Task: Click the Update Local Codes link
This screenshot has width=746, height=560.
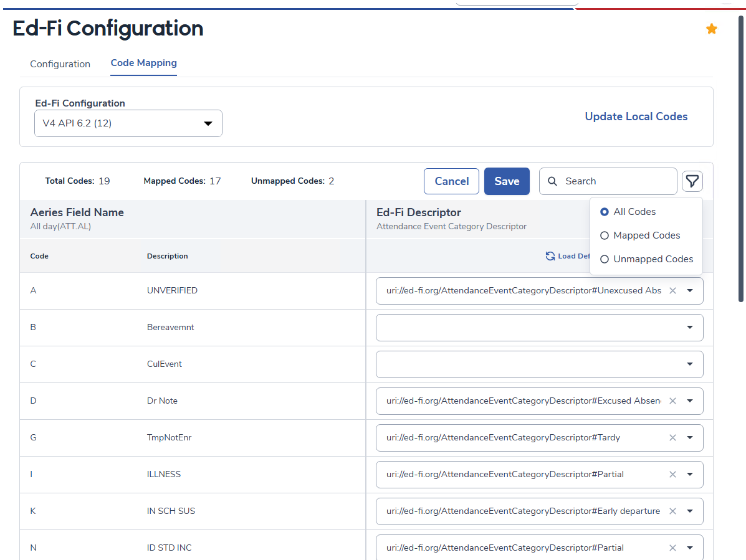Action: point(636,116)
